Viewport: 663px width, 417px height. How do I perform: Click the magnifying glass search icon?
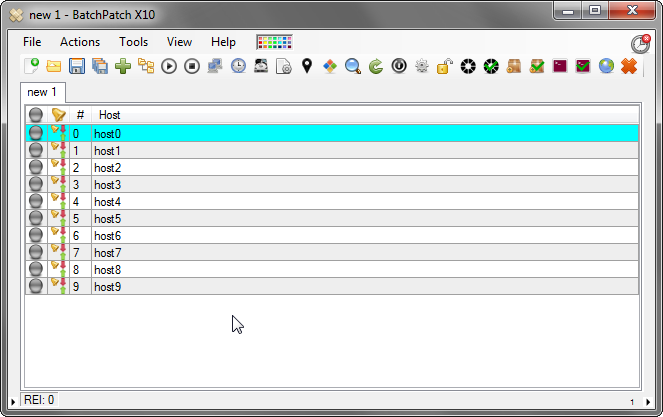coord(353,66)
